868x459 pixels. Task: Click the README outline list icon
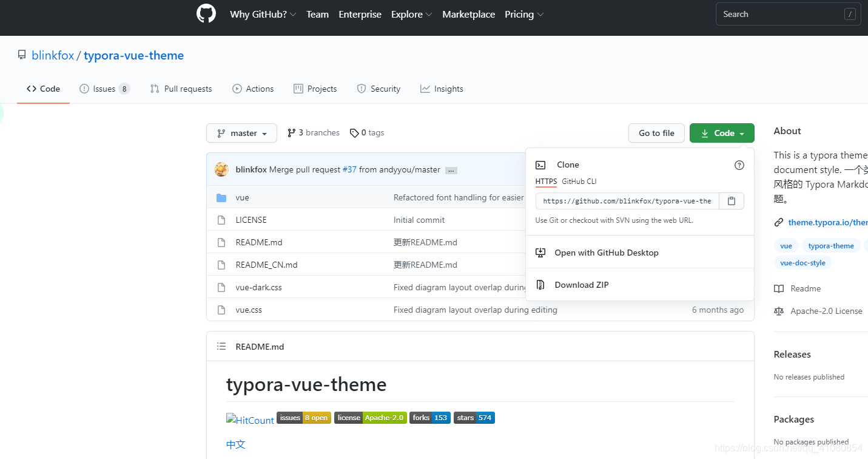(221, 347)
